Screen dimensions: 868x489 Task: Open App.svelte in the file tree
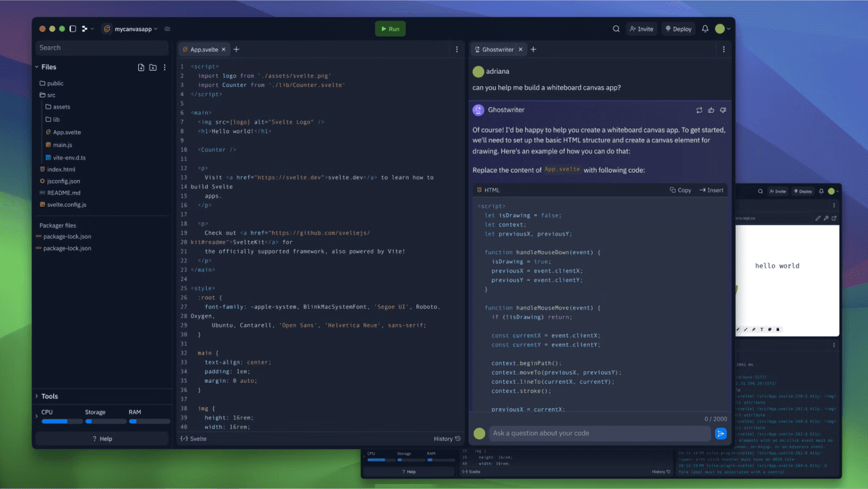click(x=63, y=132)
